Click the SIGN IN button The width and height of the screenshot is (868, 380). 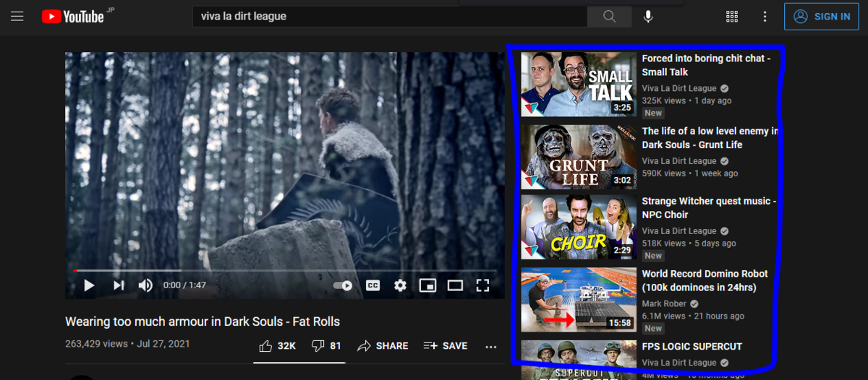point(822,16)
